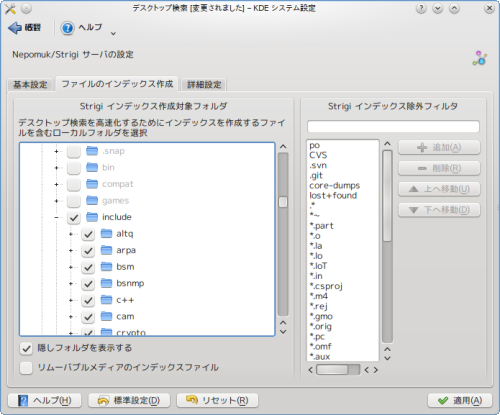Click the 削除(R) remove filter button
This screenshot has width=500, height=415.
pos(439,168)
